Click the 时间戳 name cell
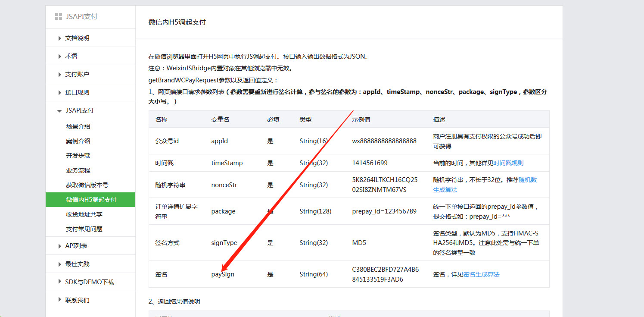The image size is (644, 317). click(x=164, y=163)
